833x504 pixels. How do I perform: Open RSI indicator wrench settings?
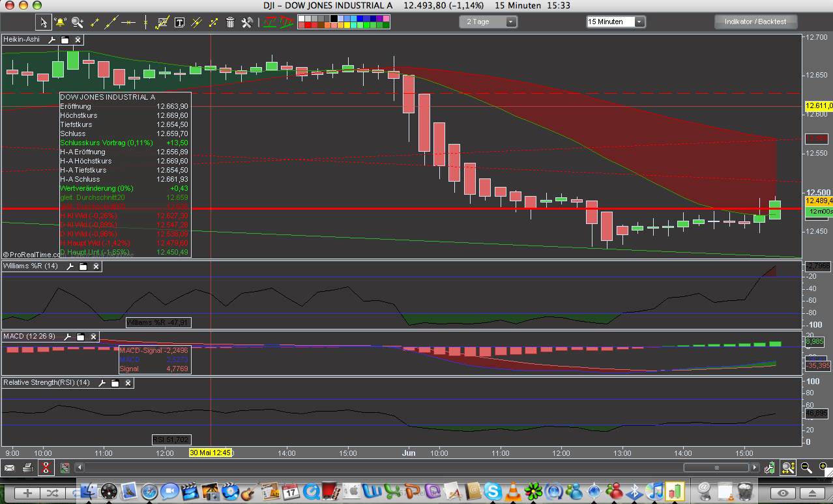coord(102,383)
